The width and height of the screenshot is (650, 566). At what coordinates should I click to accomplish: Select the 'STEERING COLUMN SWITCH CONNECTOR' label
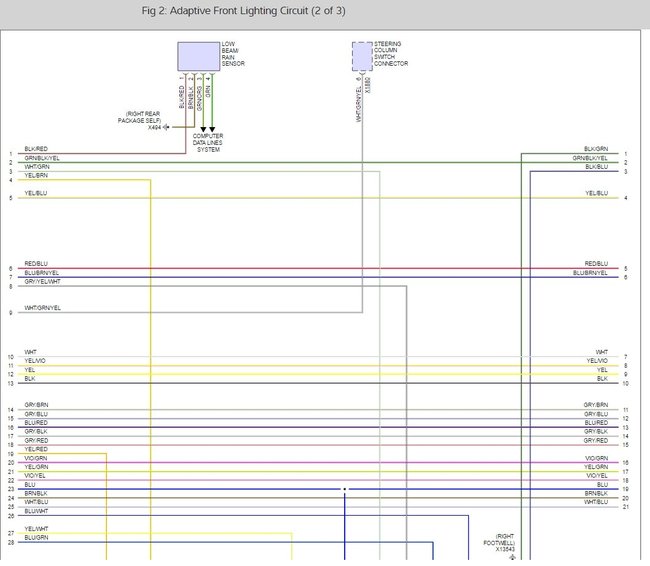391,53
